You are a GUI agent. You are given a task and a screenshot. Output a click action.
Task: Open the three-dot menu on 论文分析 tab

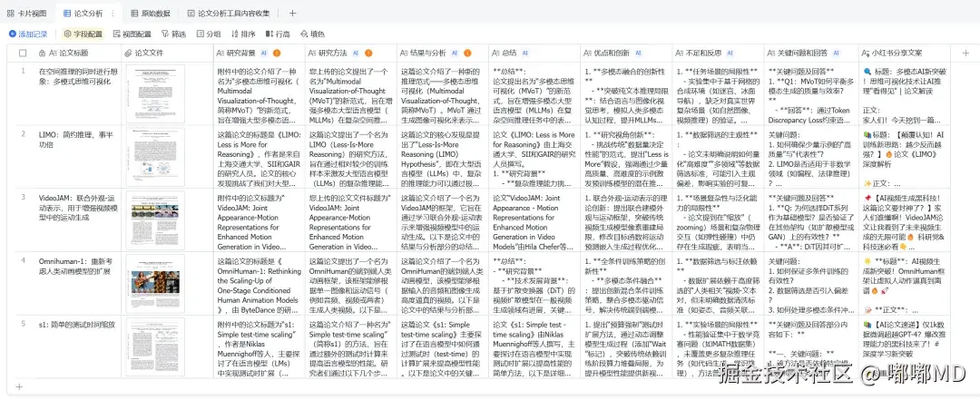(113, 13)
